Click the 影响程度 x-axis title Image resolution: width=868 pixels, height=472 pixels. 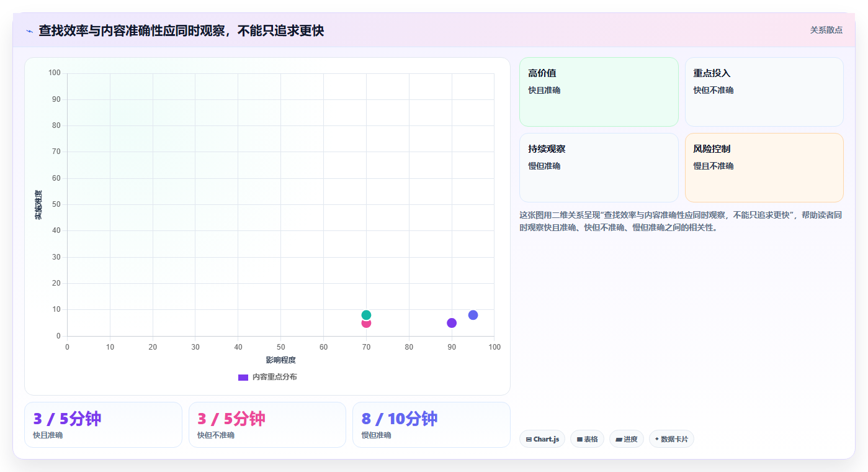(x=280, y=360)
